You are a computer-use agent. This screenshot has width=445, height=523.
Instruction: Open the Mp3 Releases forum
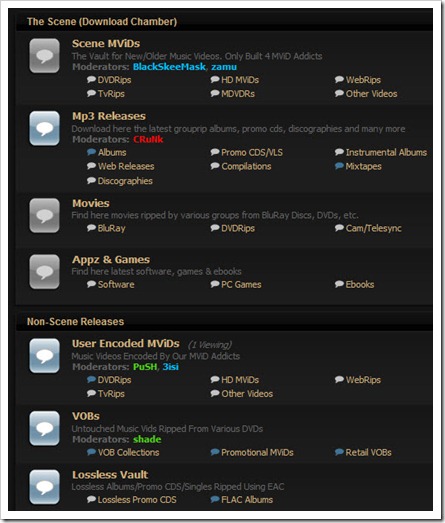(109, 116)
